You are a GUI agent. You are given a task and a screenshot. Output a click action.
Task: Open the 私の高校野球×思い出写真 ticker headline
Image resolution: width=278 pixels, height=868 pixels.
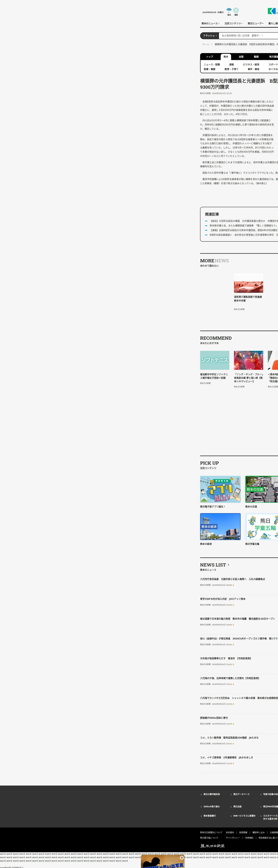click(242, 36)
